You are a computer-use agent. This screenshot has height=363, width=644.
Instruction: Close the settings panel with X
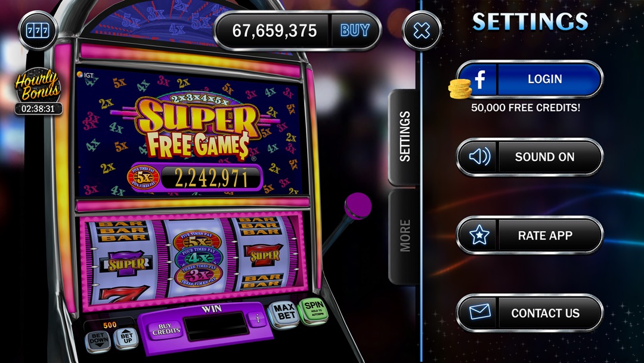pyautogui.click(x=422, y=30)
